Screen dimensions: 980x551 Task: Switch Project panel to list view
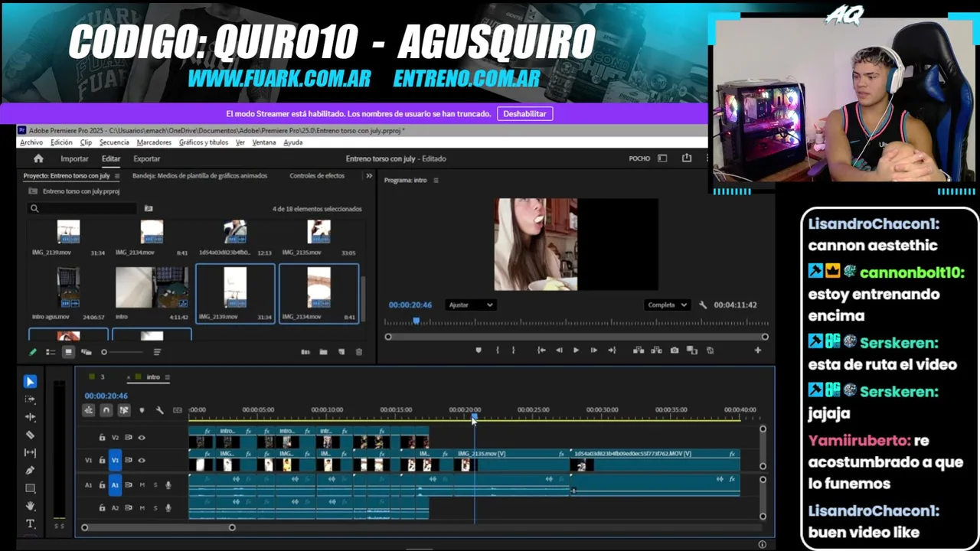(51, 352)
